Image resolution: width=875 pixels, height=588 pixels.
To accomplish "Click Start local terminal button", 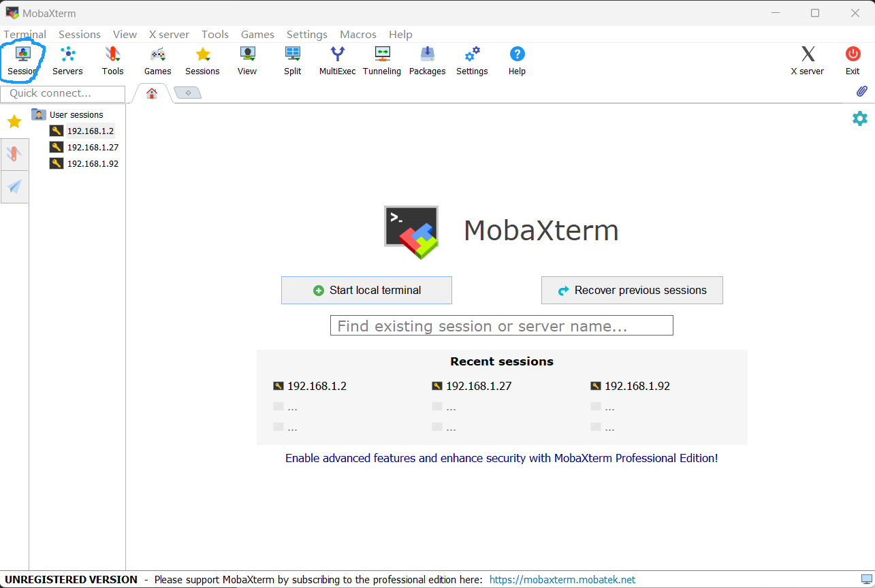I will pos(366,290).
